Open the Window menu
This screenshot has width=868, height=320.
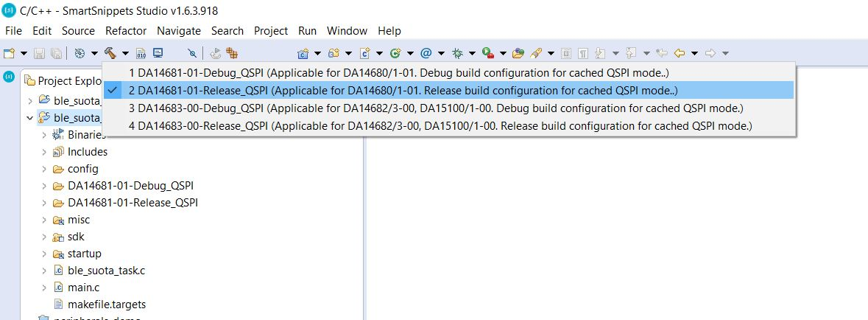click(x=347, y=31)
